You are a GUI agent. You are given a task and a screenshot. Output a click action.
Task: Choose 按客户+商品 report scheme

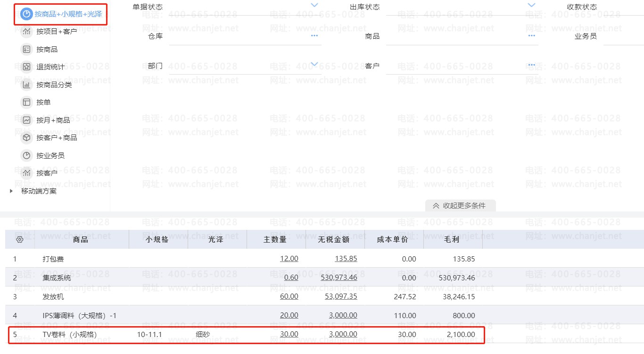[57, 137]
